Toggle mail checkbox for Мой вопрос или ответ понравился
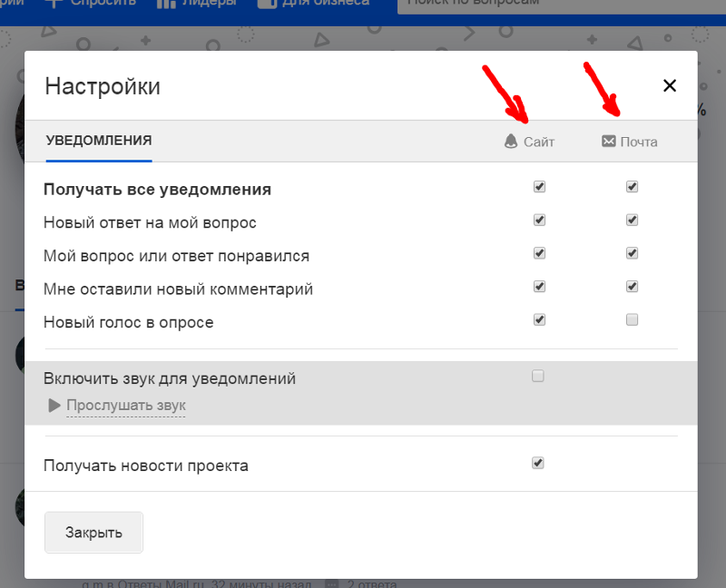726x588 pixels. pyautogui.click(x=632, y=253)
